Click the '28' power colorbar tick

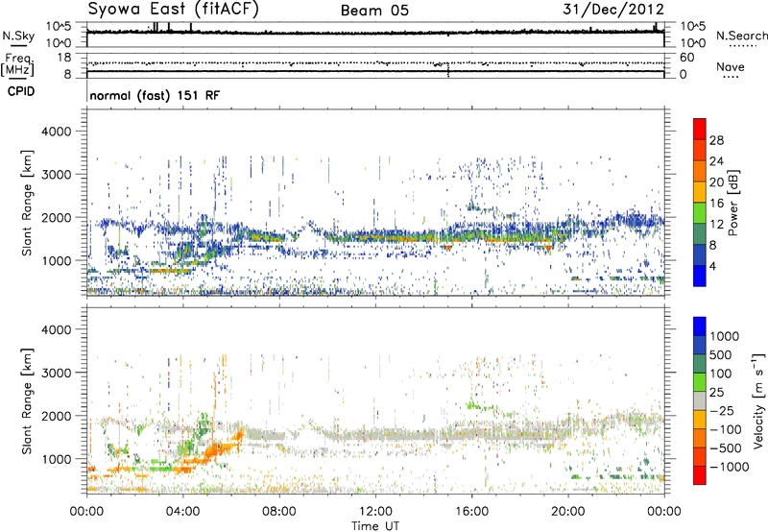716,140
